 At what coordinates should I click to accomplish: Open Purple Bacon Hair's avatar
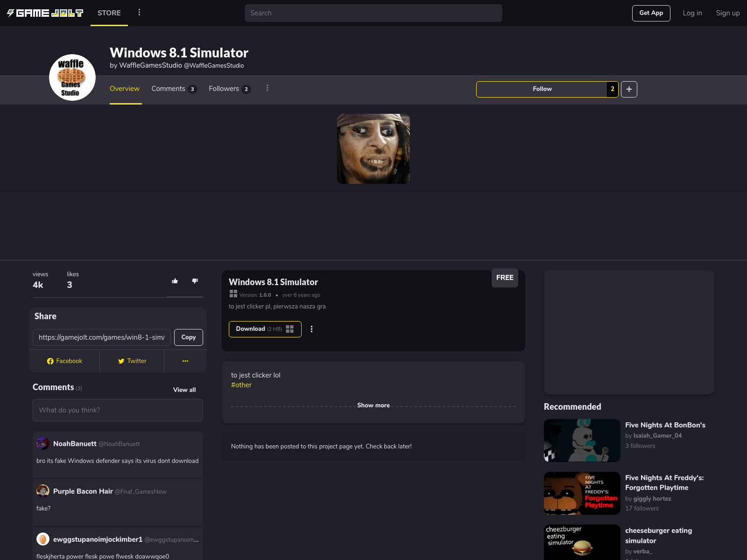43,491
